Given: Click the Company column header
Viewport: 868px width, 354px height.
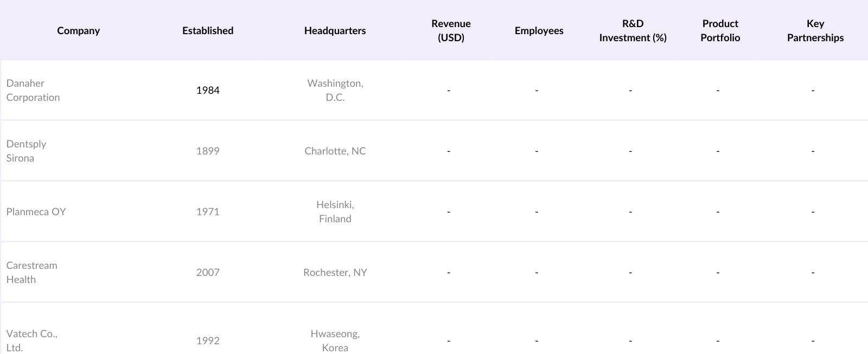Looking at the screenshot, I should pos(79,30).
